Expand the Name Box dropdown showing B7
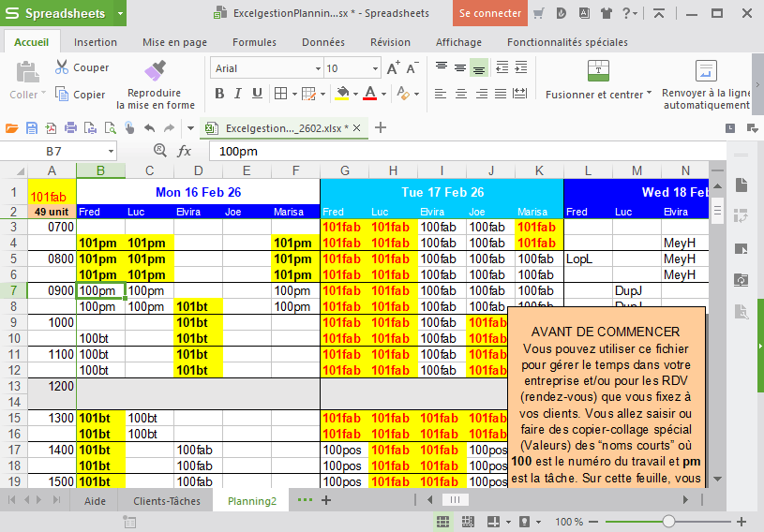 pos(111,151)
